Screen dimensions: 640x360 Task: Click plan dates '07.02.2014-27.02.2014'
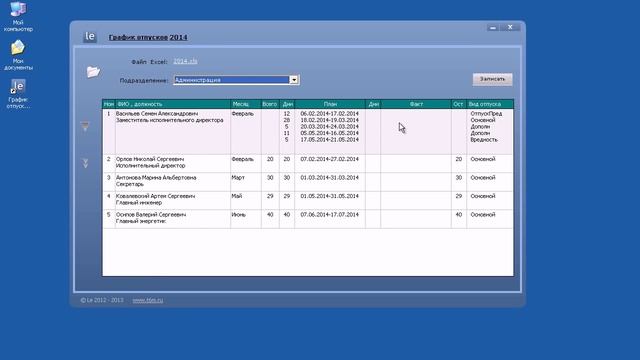pos(329,159)
